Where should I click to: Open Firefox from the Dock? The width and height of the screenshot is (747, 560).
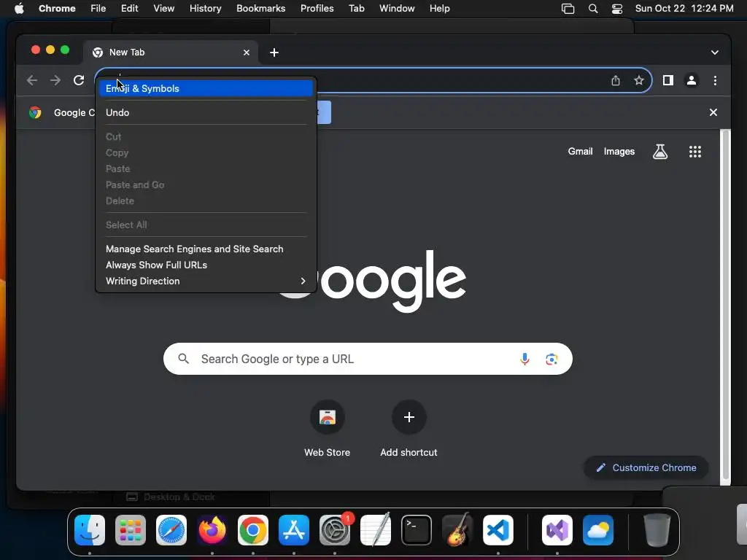[212, 530]
